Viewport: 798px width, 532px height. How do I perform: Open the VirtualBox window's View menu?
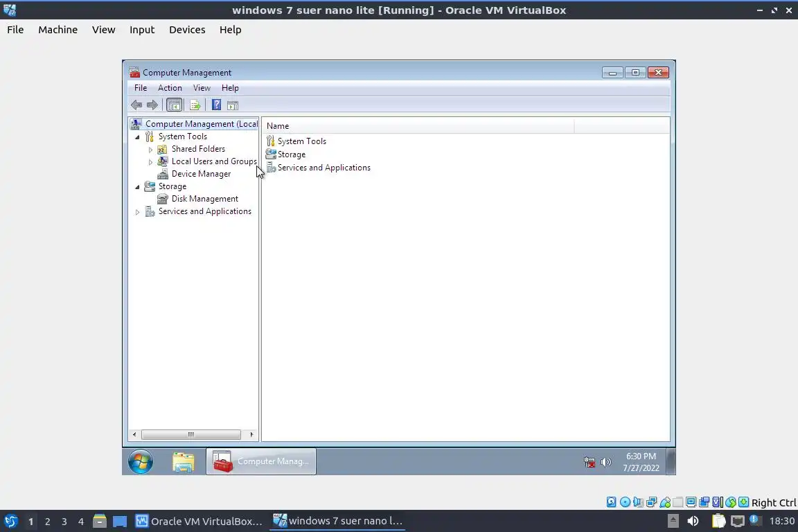(103, 30)
